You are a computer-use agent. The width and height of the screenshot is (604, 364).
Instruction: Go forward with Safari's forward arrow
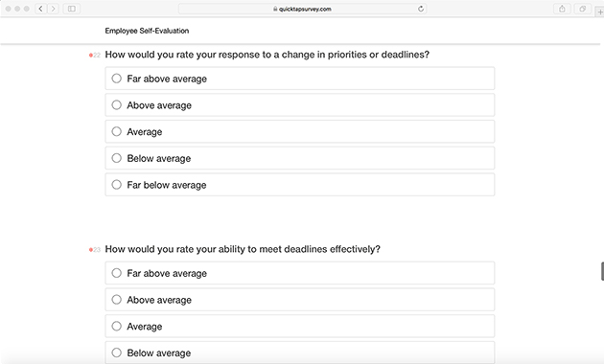(53, 9)
